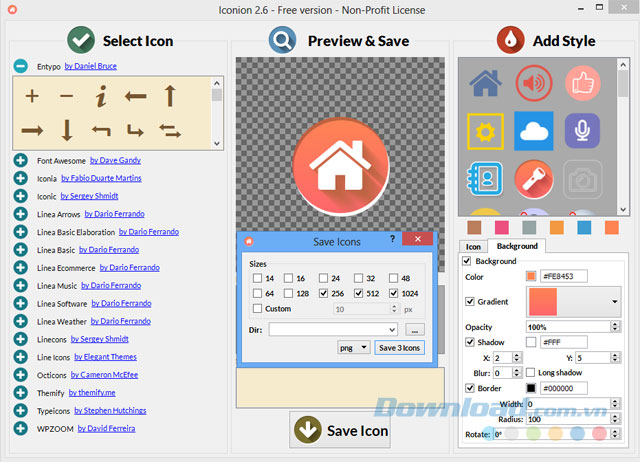Click the plus icon in Entypo set

(32, 97)
